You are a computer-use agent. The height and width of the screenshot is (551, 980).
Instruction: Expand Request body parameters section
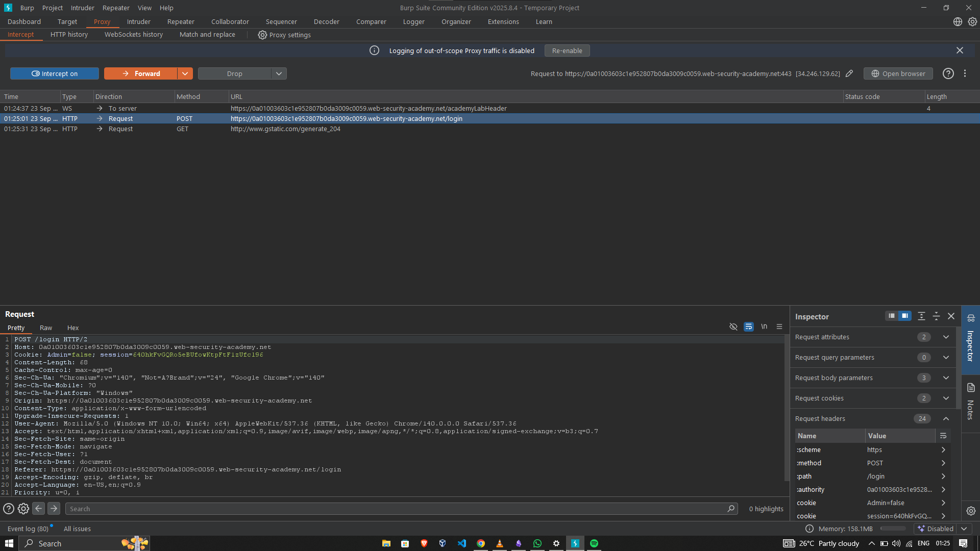pyautogui.click(x=946, y=378)
